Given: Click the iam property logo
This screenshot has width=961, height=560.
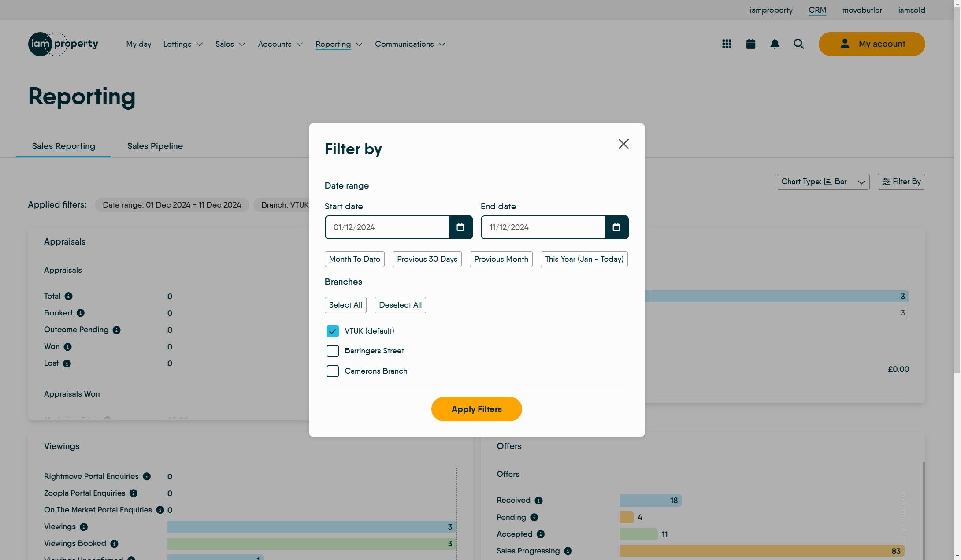Looking at the screenshot, I should pos(63,44).
